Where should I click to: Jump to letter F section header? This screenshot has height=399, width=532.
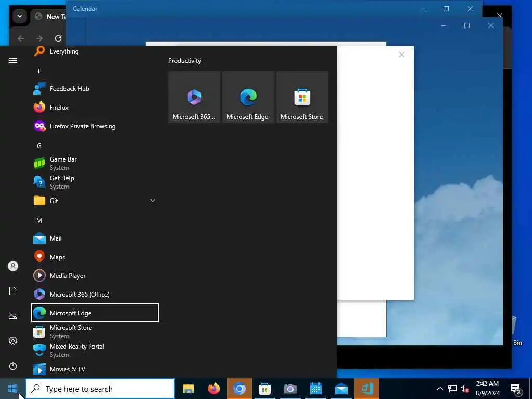39,71
